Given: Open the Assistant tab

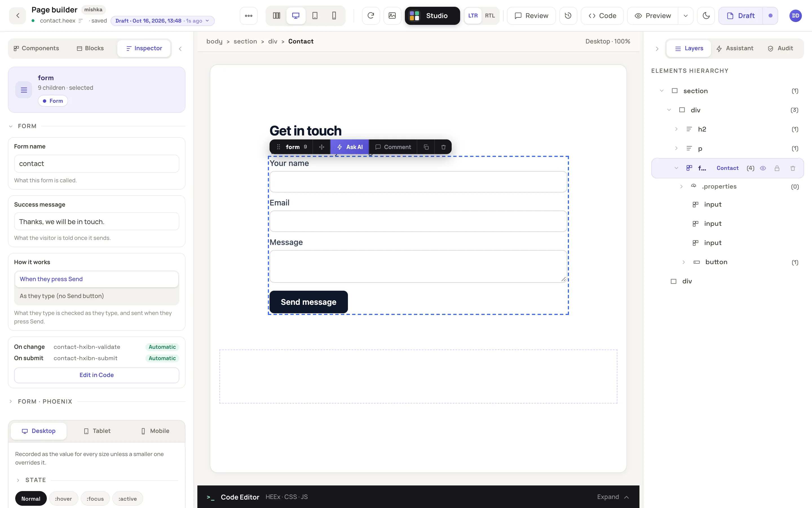Looking at the screenshot, I should click(x=735, y=48).
